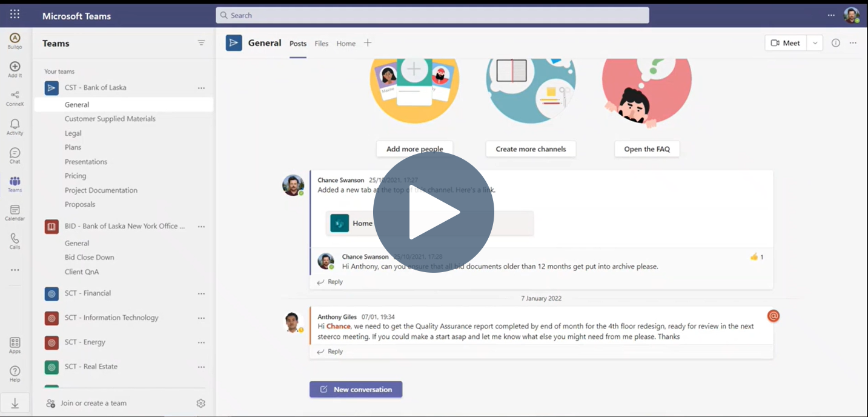Click the download desktop app icon
This screenshot has height=417, width=868.
(x=15, y=404)
